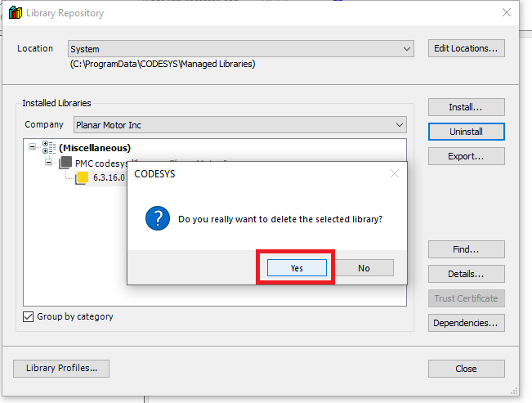This screenshot has height=403, width=532.
Task: Confirm deletion by clicking Yes
Action: pos(296,268)
